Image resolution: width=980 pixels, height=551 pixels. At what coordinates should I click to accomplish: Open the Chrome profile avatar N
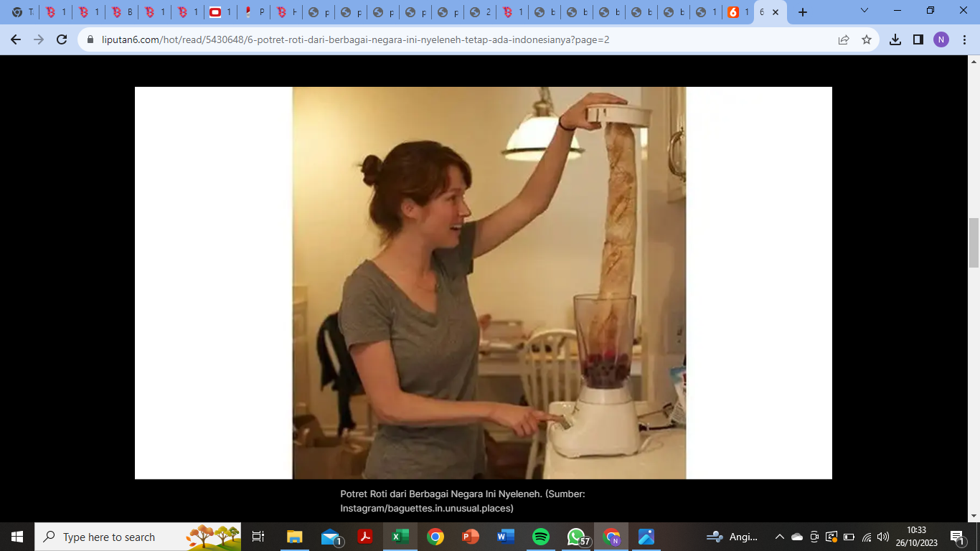tap(941, 40)
